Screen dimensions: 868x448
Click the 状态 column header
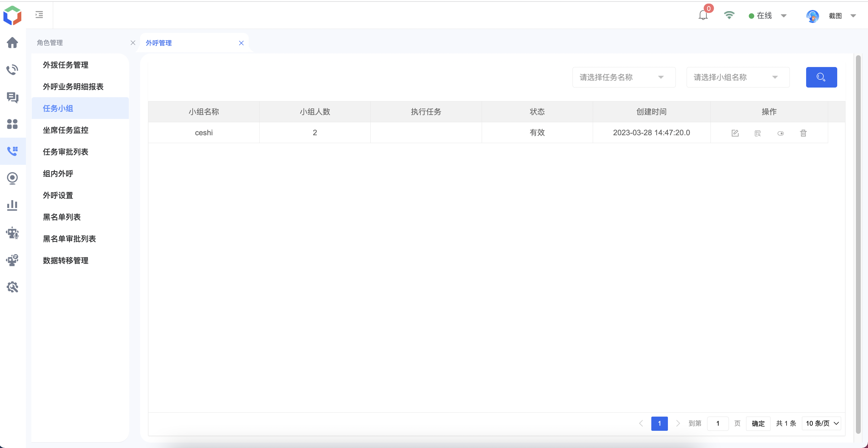(537, 112)
